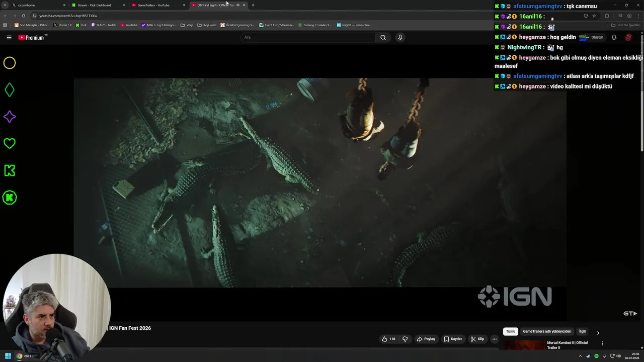Open the Kick bookmark
The image size is (644, 362).
tap(82, 25)
